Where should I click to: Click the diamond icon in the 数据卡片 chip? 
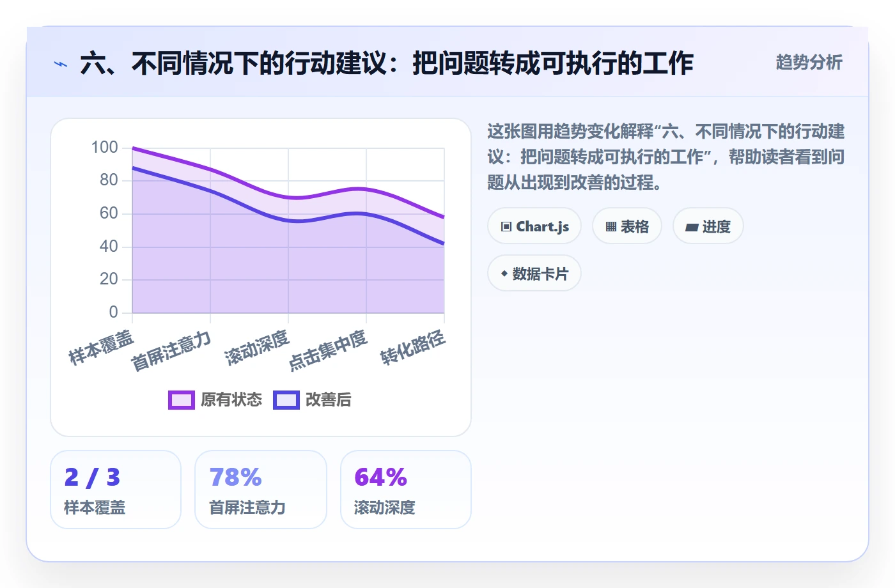point(504,274)
